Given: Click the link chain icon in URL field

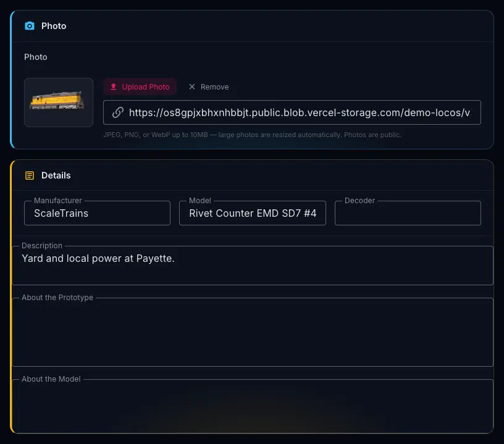Looking at the screenshot, I should coord(118,112).
